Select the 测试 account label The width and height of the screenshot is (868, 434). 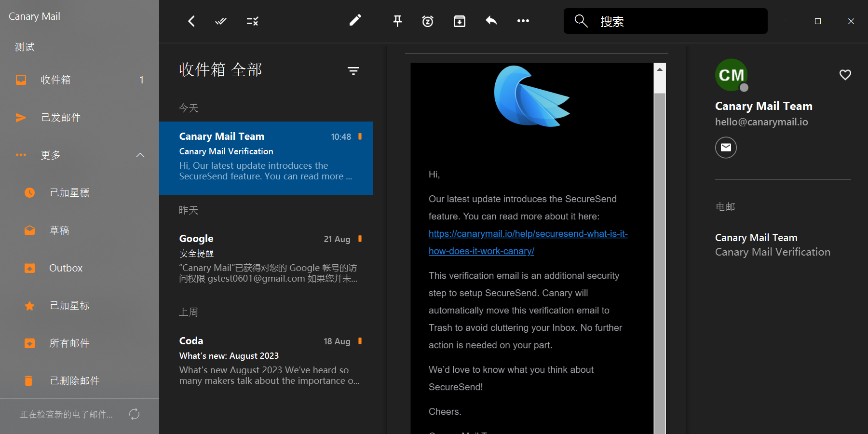[25, 47]
